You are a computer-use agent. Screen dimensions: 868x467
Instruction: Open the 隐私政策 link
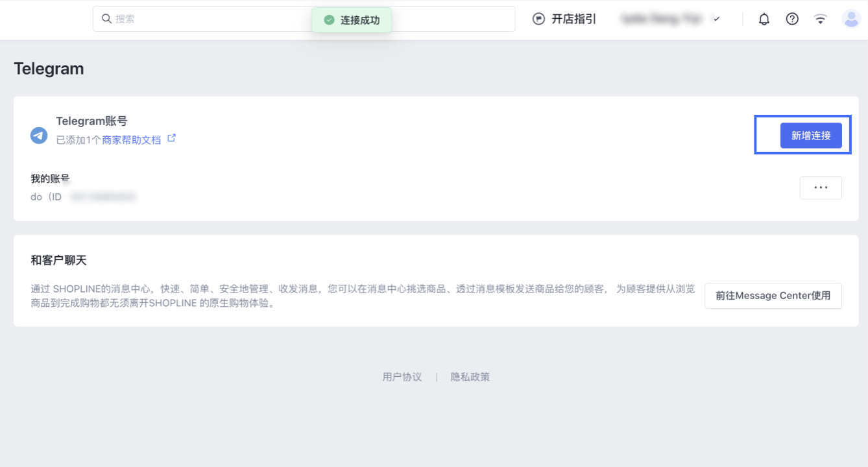472,376
